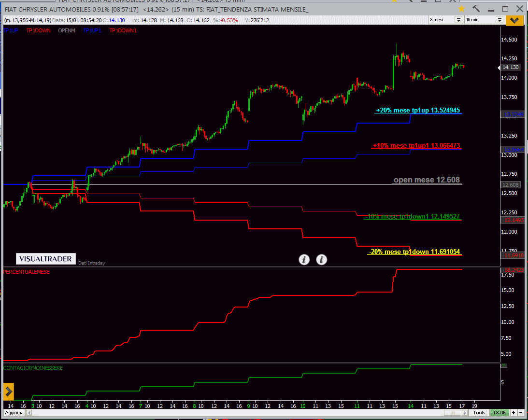Click the -20% mese tp1down 11.691054 label
Viewport: 528px width, 420px height.
tap(414, 252)
